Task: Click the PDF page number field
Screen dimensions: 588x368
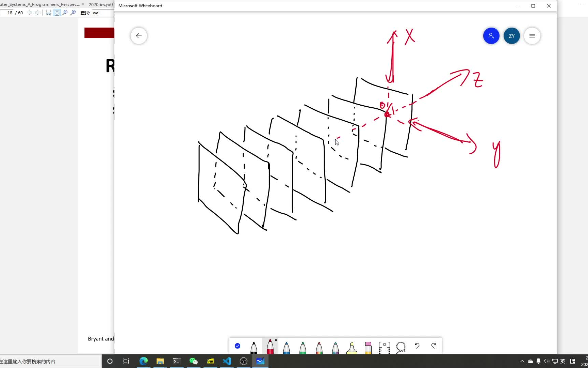Action: click(x=7, y=13)
